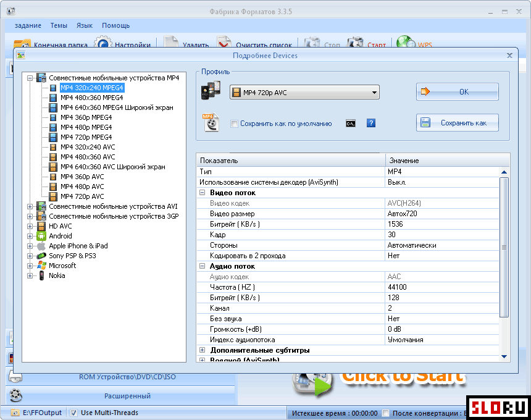531x420 pixels.
Task: Click the Sony PSP console icon
Action: 41,256
